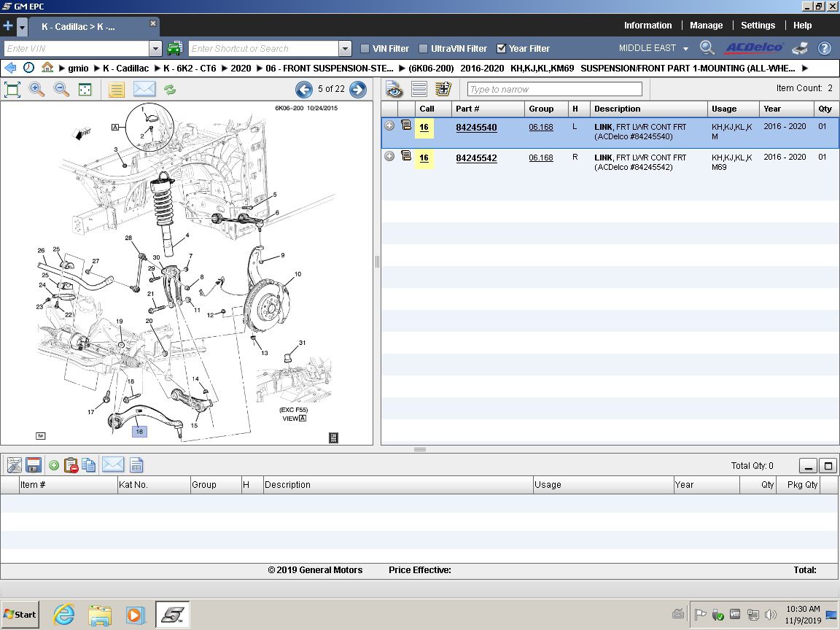Click the home icon in the breadcrumb
Image resolution: width=840 pixels, height=630 pixels.
47,68
